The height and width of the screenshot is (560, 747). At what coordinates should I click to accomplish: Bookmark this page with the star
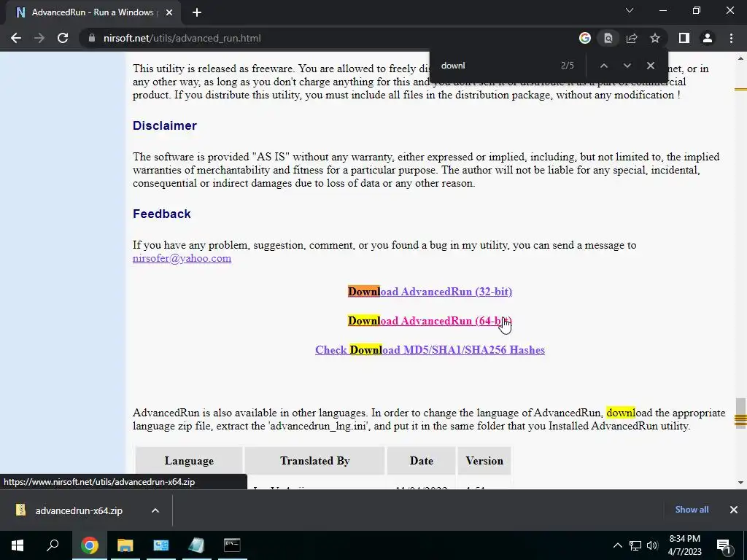point(655,38)
